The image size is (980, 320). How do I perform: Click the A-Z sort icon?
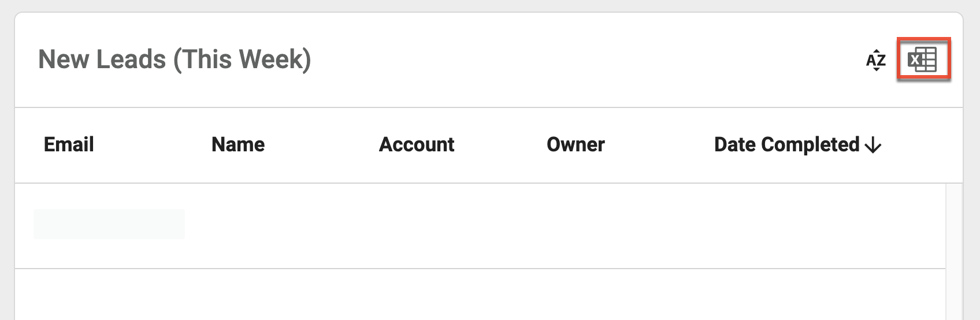coord(876,59)
